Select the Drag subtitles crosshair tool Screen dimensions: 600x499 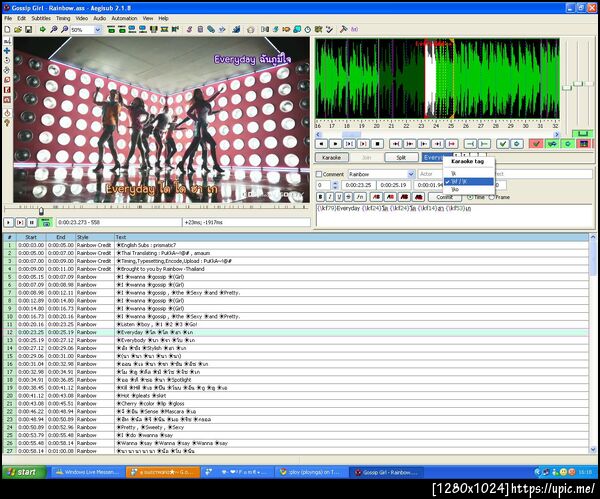coord(7,51)
